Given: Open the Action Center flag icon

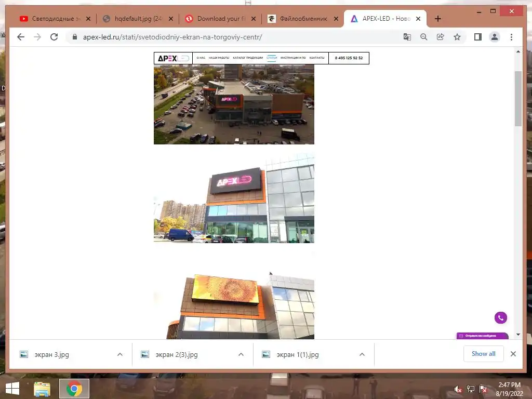Looking at the screenshot, I should (483, 389).
